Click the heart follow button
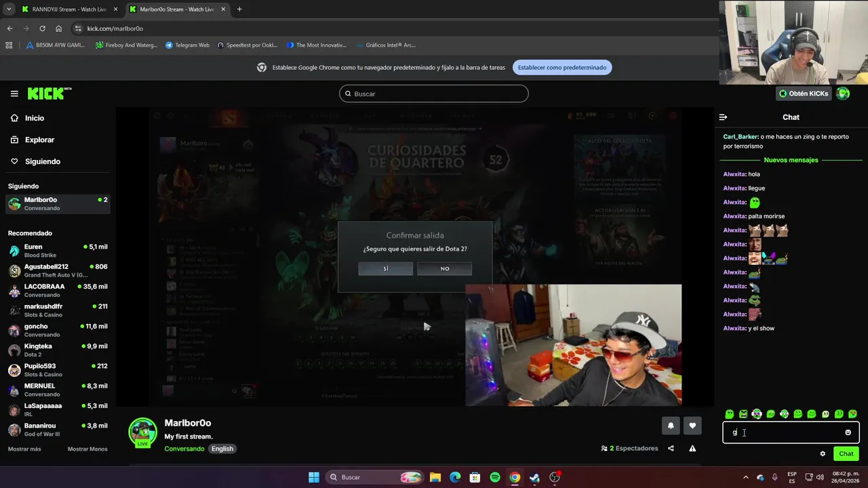The height and width of the screenshot is (488, 868). pos(692,426)
